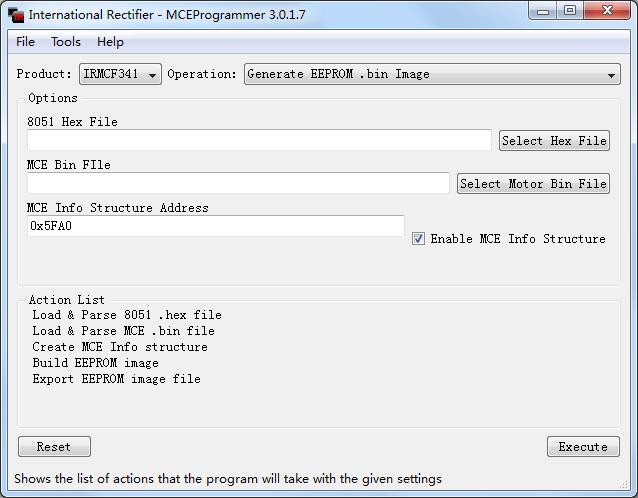638x498 pixels.
Task: Select 'Create MCE Info structure' action
Action: click(120, 347)
